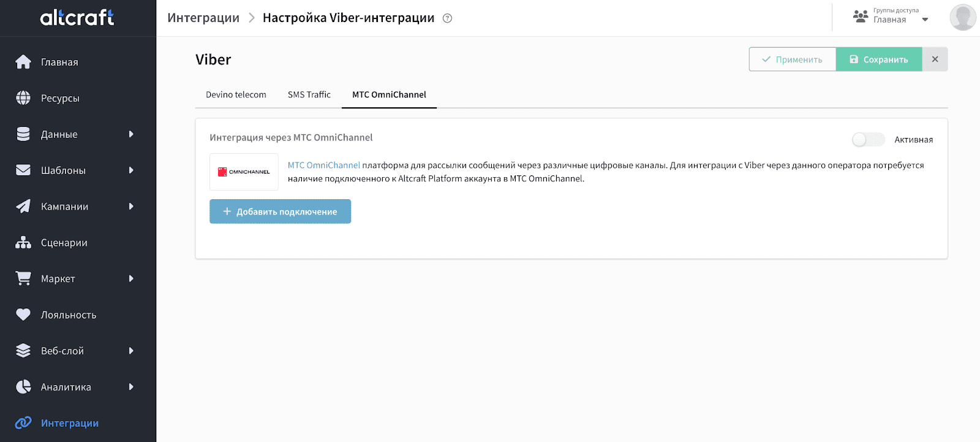Open Сценарии in the sidebar

[x=64, y=243]
